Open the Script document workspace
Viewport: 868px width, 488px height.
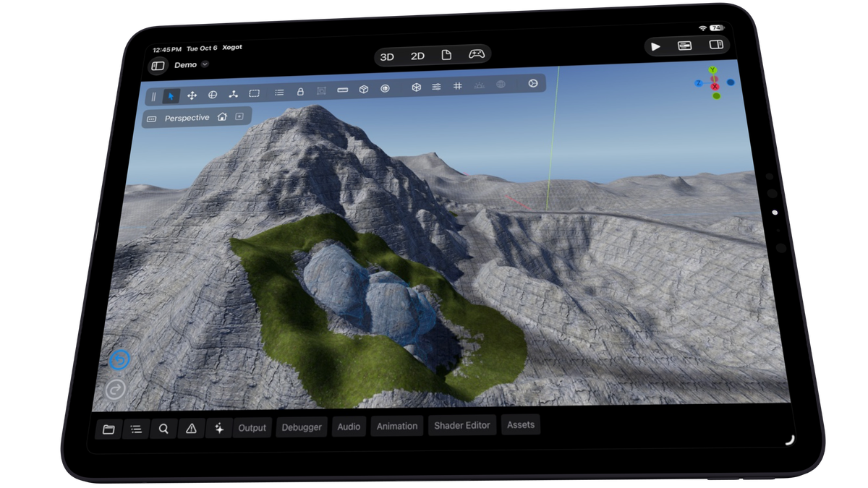click(x=446, y=55)
